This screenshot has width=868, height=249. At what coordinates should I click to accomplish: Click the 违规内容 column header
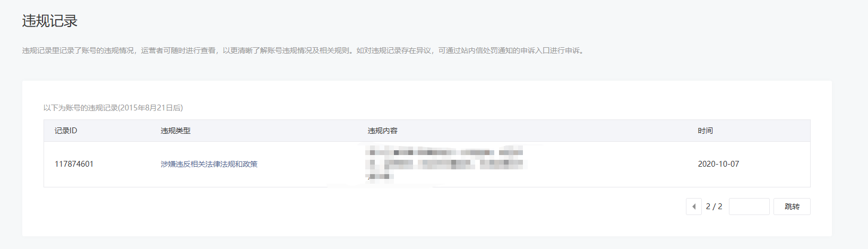click(x=383, y=131)
